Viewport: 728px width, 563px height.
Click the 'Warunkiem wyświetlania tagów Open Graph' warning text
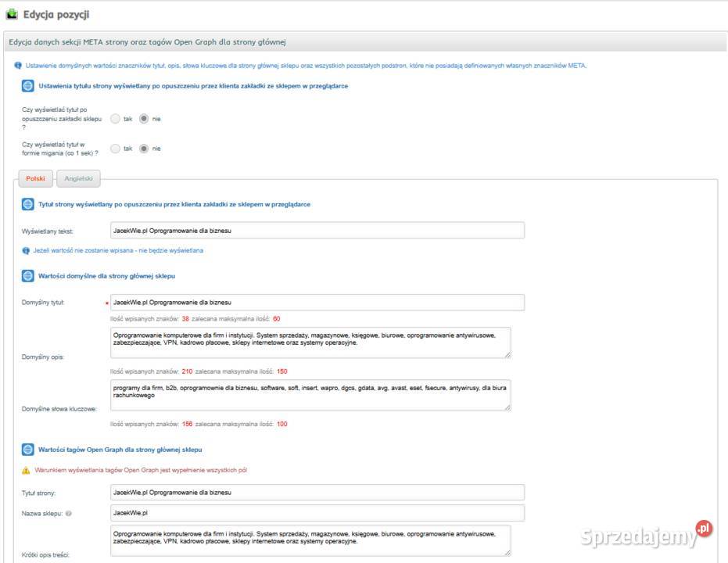(141, 471)
